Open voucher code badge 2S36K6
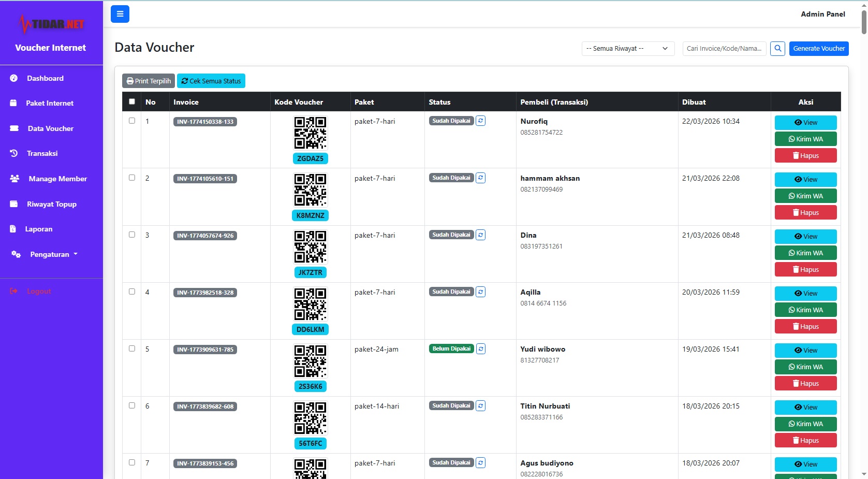Viewport: 868px width, 479px height. coord(310,386)
